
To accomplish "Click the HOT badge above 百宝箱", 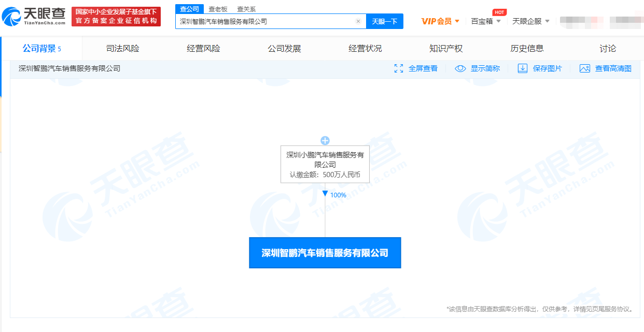I will tap(499, 12).
